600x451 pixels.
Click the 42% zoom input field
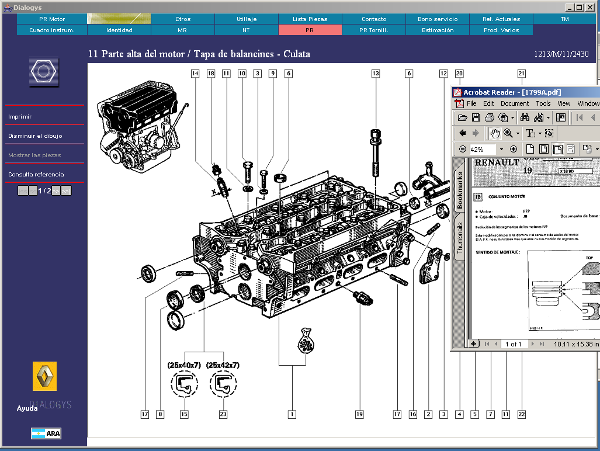coord(482,149)
